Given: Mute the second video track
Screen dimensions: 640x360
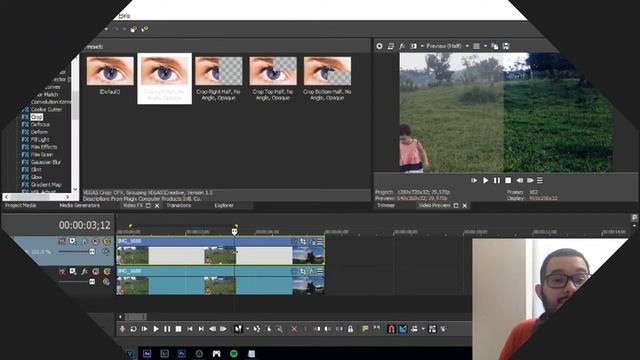Looking at the screenshot, I should click(x=96, y=271).
